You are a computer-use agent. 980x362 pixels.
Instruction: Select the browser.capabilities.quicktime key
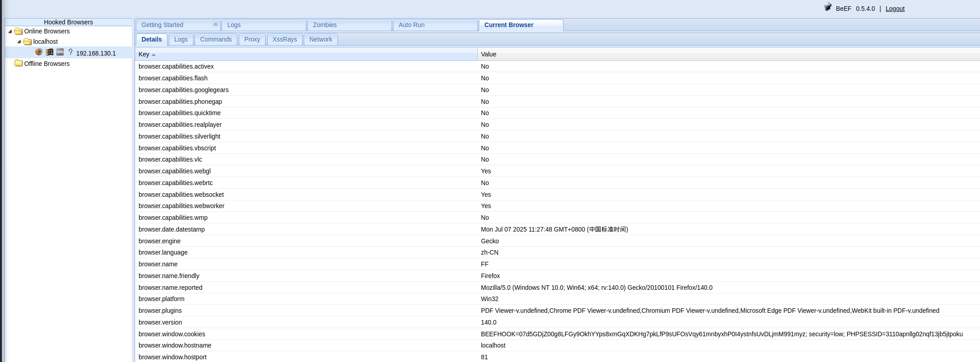point(180,113)
